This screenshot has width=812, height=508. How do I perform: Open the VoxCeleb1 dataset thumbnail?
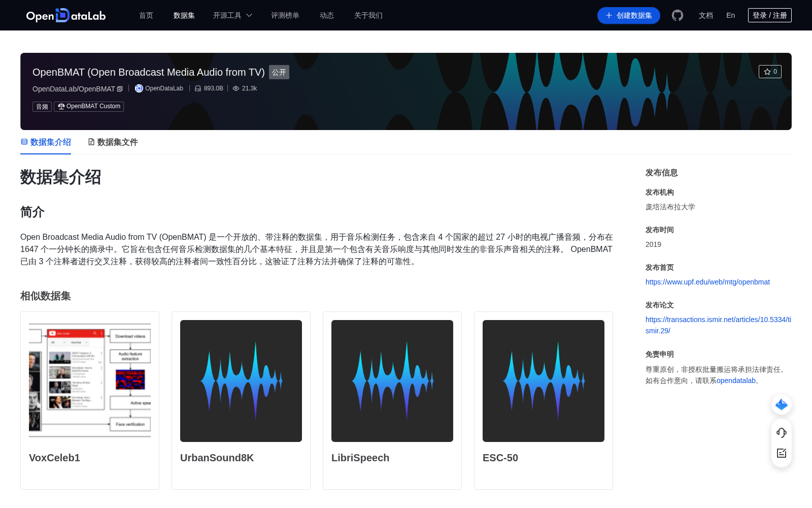coord(90,381)
